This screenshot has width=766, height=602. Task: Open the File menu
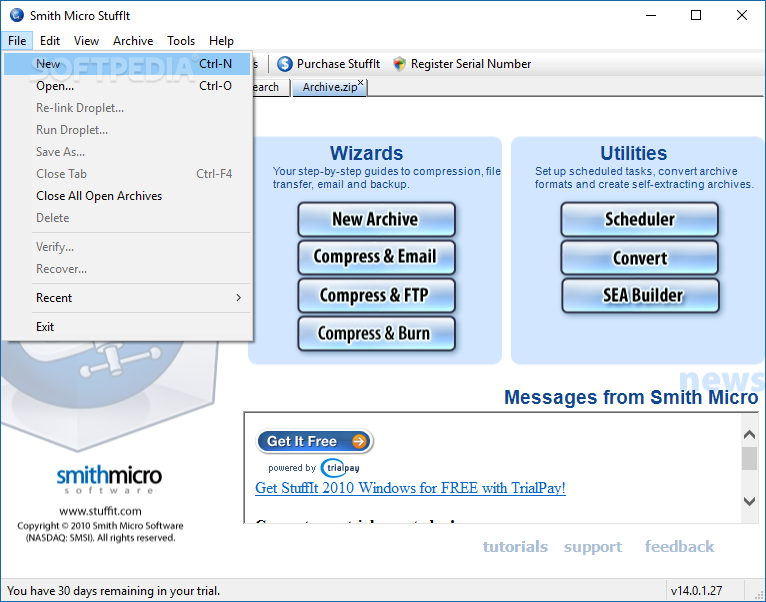click(17, 41)
